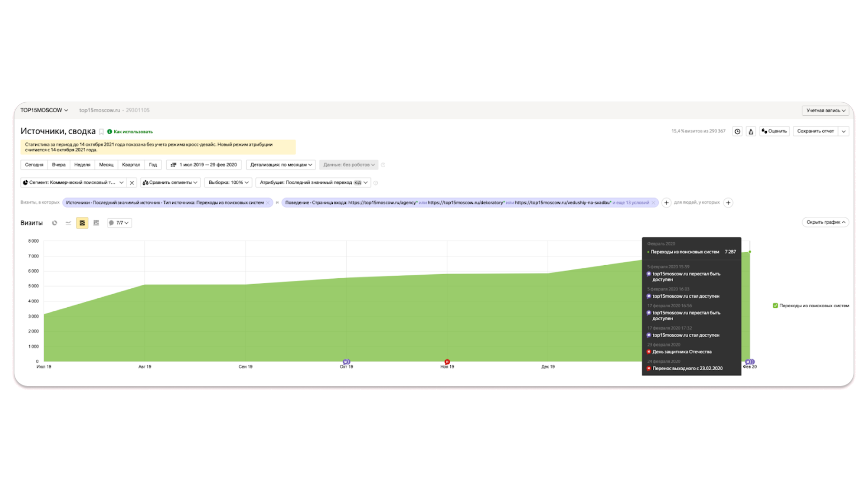Click the download/export report icon
Viewport: 868px width, 488px height.
tap(750, 131)
